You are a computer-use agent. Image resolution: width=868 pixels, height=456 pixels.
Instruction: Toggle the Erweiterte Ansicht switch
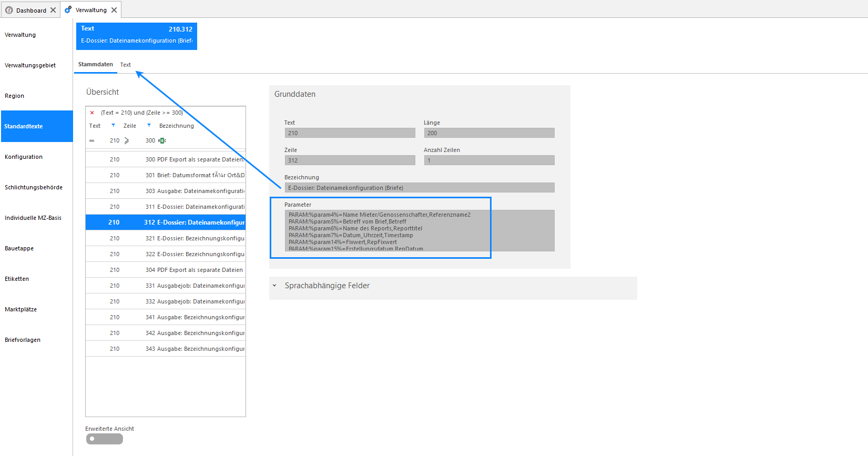click(105, 439)
